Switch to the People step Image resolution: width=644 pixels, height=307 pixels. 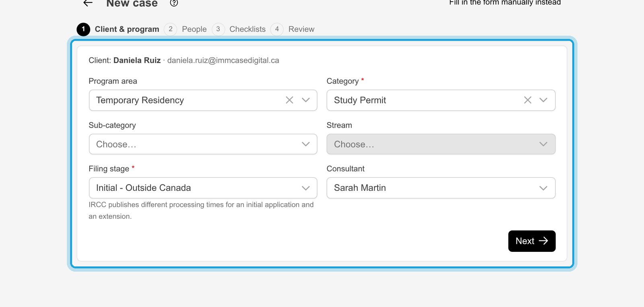pyautogui.click(x=186, y=29)
